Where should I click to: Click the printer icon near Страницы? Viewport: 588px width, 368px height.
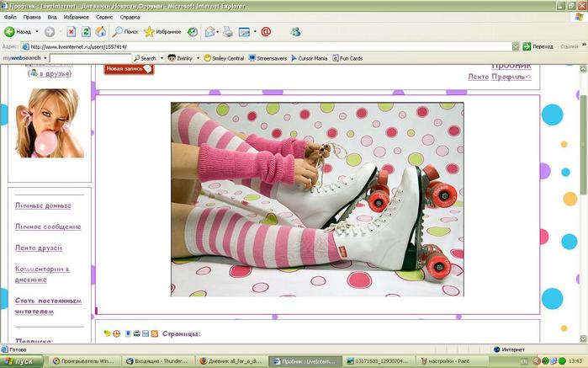click(137, 333)
